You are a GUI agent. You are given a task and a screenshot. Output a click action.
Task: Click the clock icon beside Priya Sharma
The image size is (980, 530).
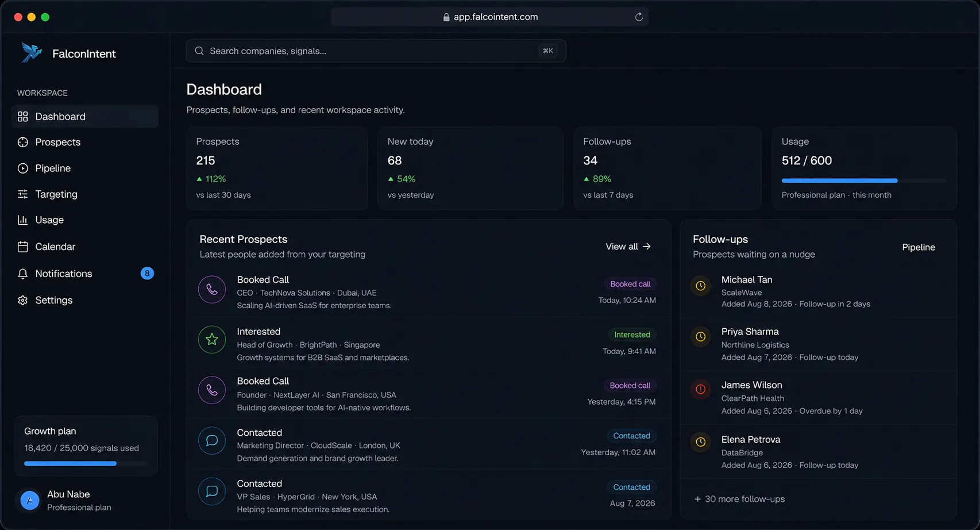[701, 337]
